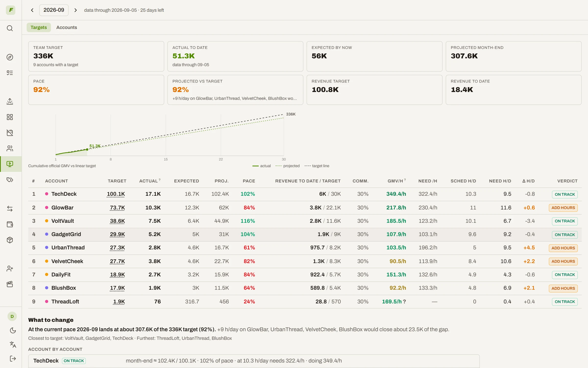588x368 pixels.
Task: Open the search icon in sidebar
Action: coord(10,28)
